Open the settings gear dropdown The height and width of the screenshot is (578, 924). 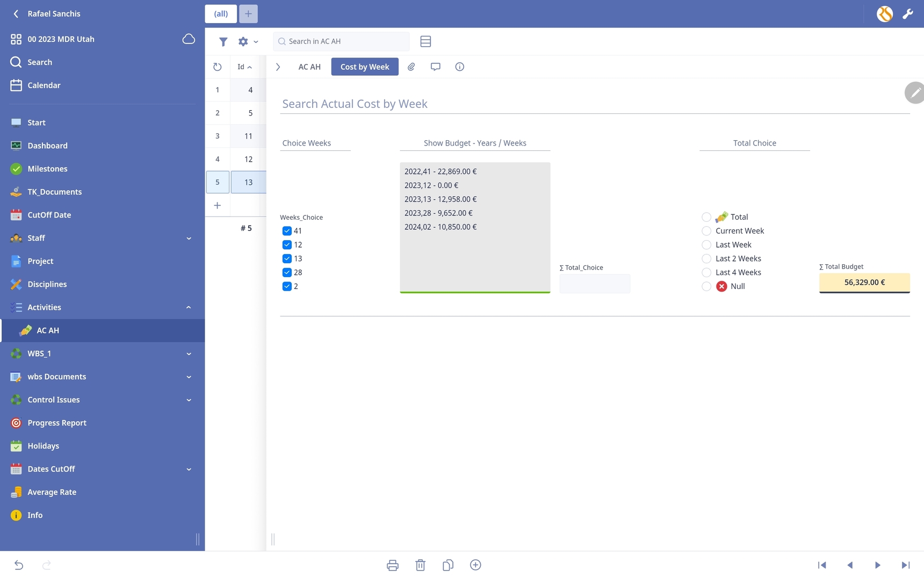(x=247, y=41)
